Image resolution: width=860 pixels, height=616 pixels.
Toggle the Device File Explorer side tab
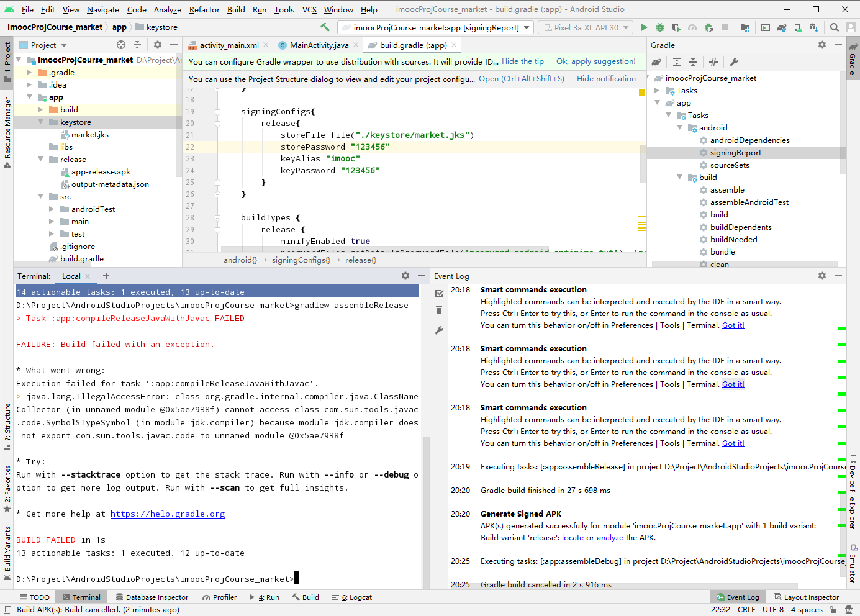coord(853,492)
